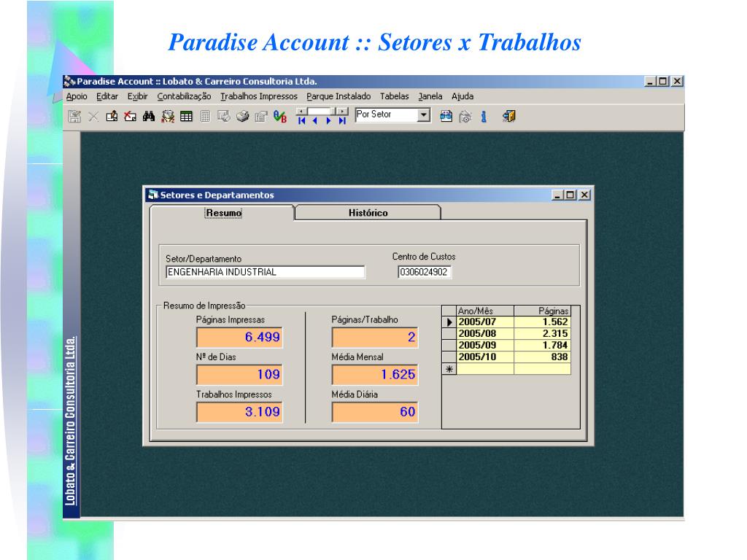The image size is (747, 560).
Task: Click the Setor/Departamento input field
Action: point(266,272)
